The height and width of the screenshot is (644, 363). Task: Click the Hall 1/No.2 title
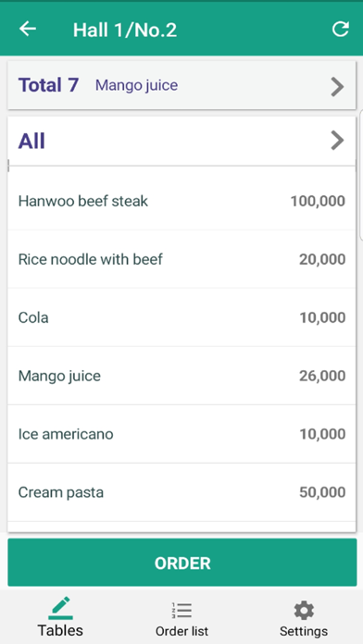tap(125, 30)
